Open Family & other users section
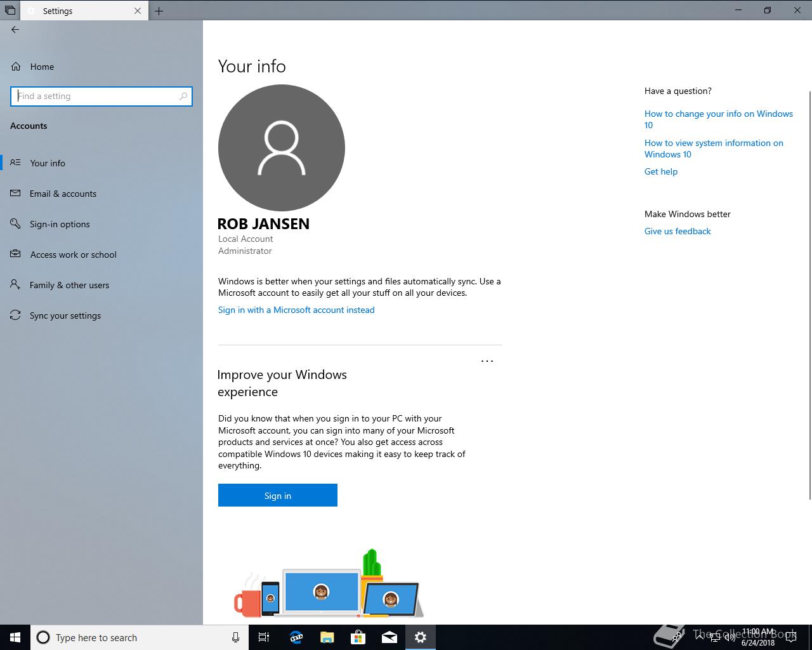Image resolution: width=812 pixels, height=650 pixels. 101,285
